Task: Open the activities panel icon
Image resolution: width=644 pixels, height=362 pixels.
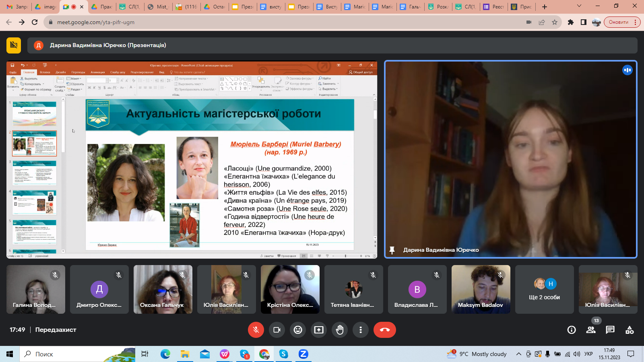Action: 630,330
